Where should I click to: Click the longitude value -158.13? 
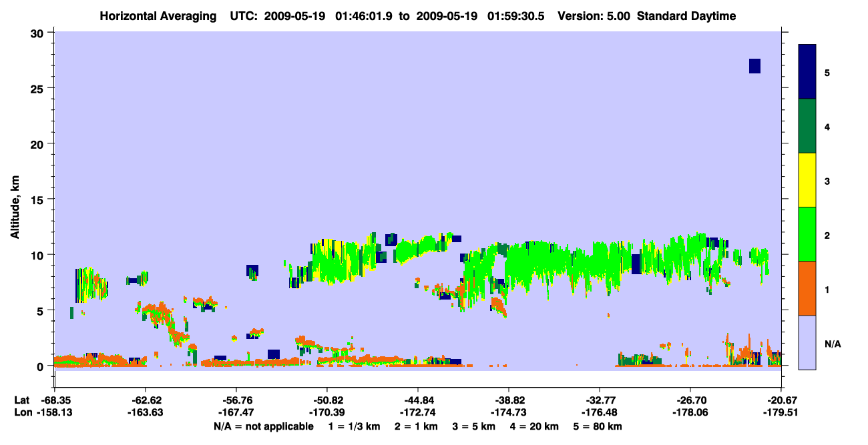(54, 413)
